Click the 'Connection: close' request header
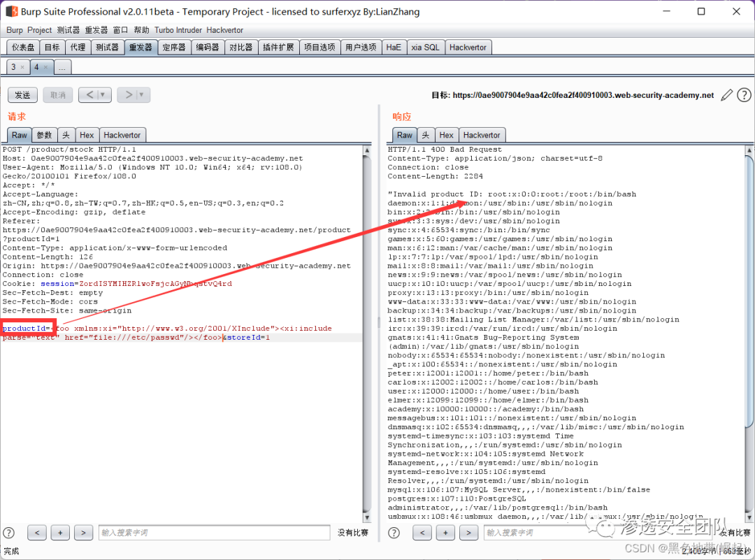Image resolution: width=755 pixels, height=560 pixels. [x=43, y=275]
